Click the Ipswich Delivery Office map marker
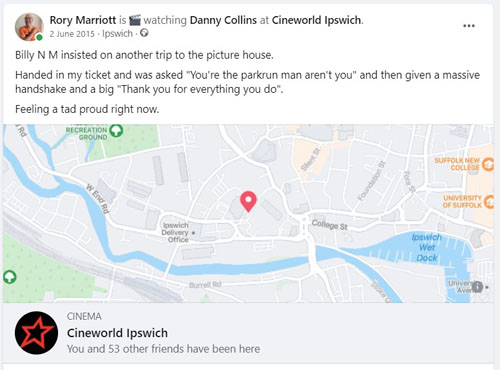Viewport: 500px width, 370px height. click(194, 233)
